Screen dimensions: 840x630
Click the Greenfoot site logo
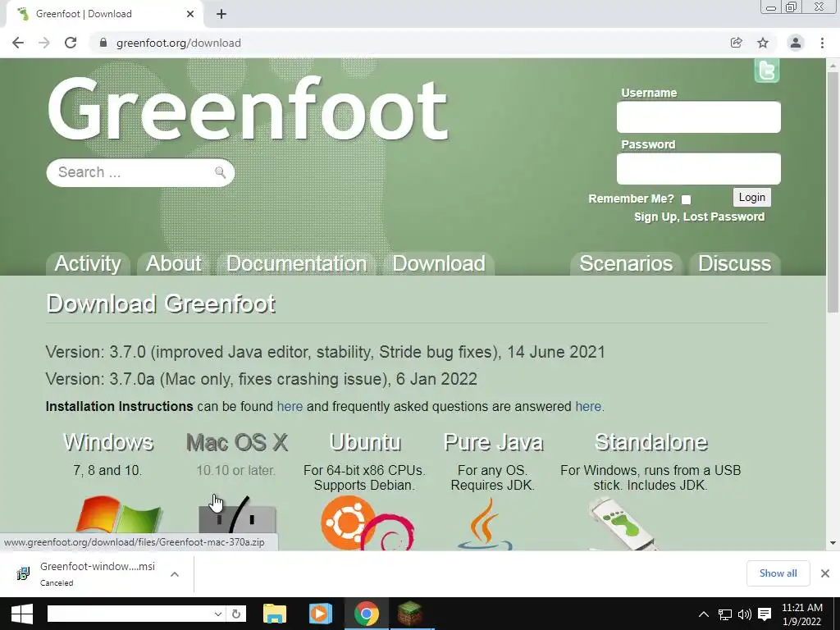coord(248,110)
